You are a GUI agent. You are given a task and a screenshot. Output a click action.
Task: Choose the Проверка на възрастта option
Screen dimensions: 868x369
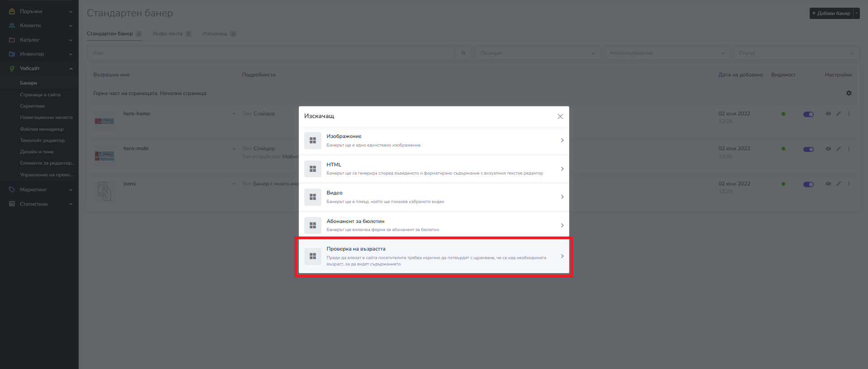point(434,256)
